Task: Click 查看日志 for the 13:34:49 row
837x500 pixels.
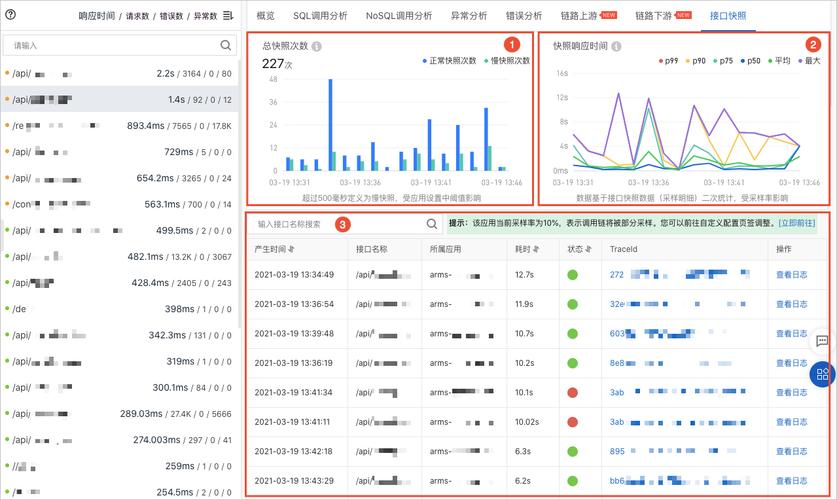Action: pyautogui.click(x=792, y=275)
